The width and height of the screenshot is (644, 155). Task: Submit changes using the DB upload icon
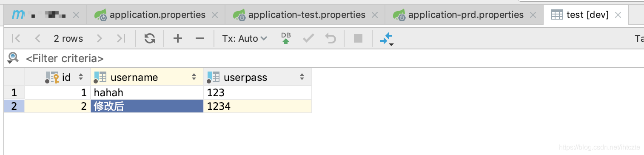286,38
